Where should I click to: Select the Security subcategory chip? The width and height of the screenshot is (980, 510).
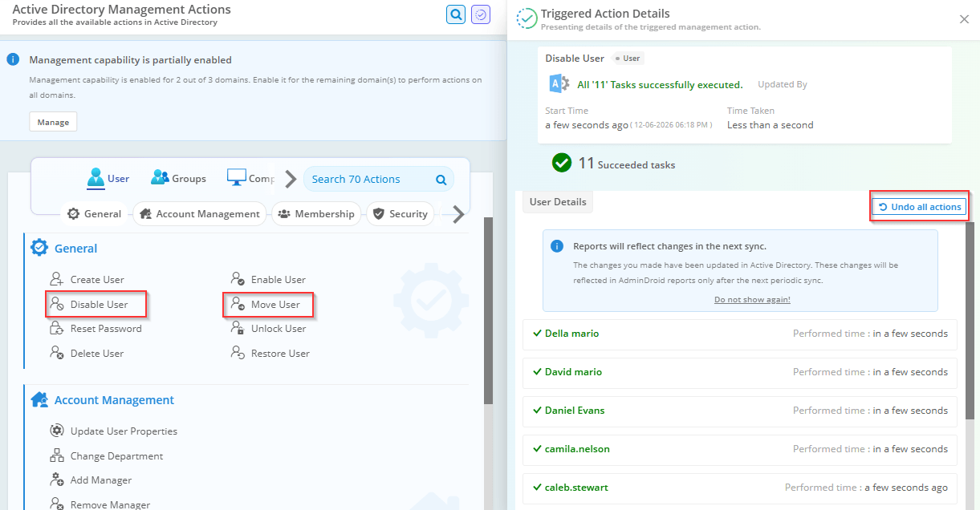coord(400,214)
